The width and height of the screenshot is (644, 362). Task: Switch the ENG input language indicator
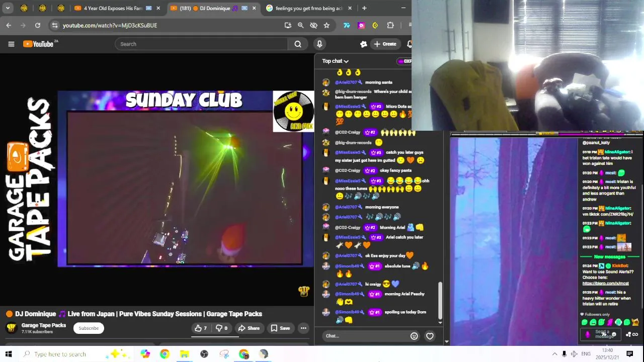[x=586, y=354]
